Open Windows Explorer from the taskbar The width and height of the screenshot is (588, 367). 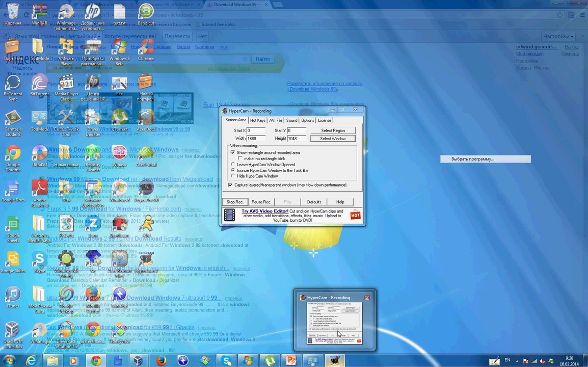click(x=52, y=360)
